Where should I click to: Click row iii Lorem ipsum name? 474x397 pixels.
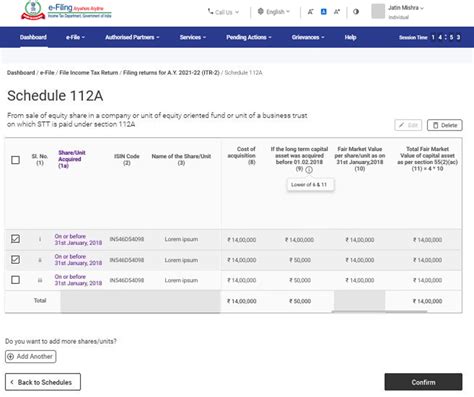pyautogui.click(x=181, y=280)
